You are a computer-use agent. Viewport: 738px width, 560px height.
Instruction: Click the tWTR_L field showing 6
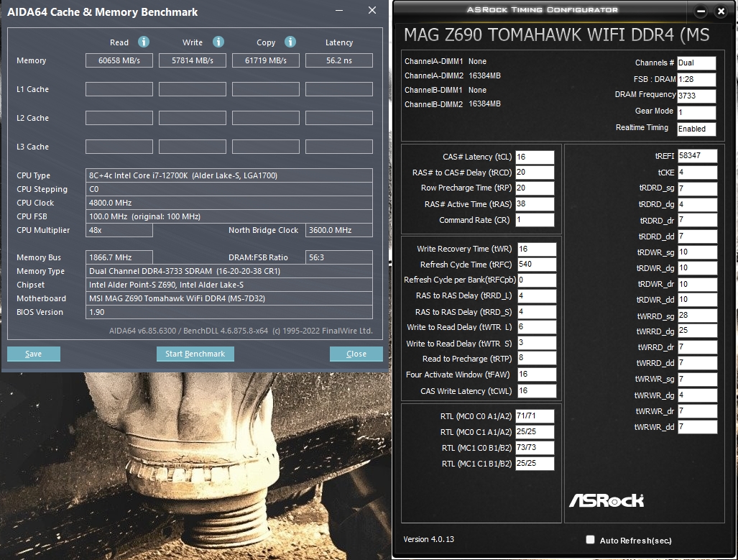[537, 327]
